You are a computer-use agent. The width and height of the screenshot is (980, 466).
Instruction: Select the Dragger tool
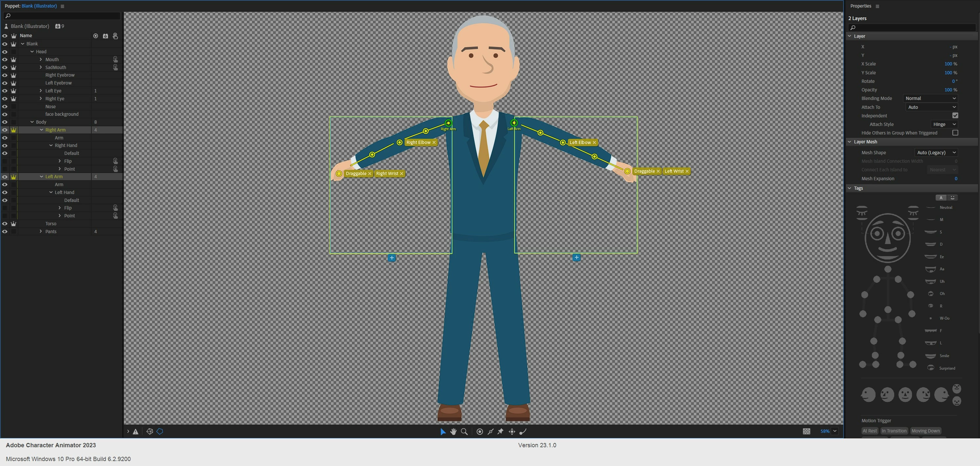[512, 431]
